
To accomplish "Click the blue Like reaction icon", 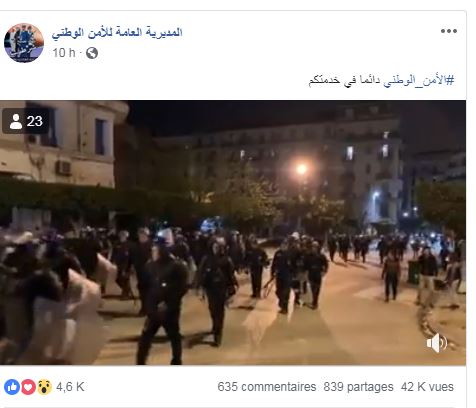I will pos(12,387).
